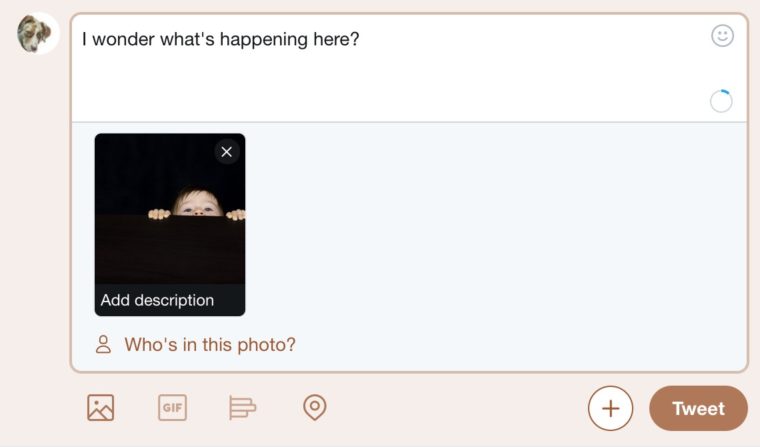
Task: Open the emoji picker smiley icon
Action: pos(722,36)
